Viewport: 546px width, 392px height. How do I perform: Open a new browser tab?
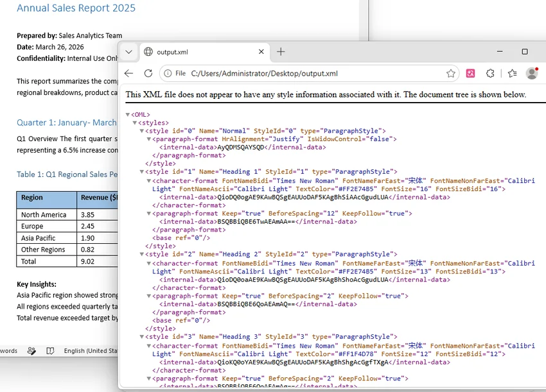281,52
